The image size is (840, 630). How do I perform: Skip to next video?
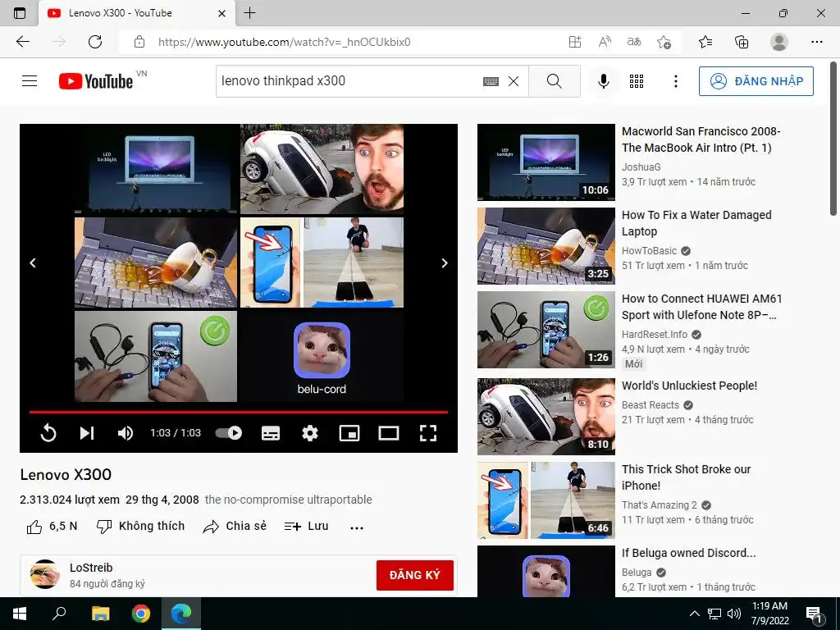click(x=87, y=433)
